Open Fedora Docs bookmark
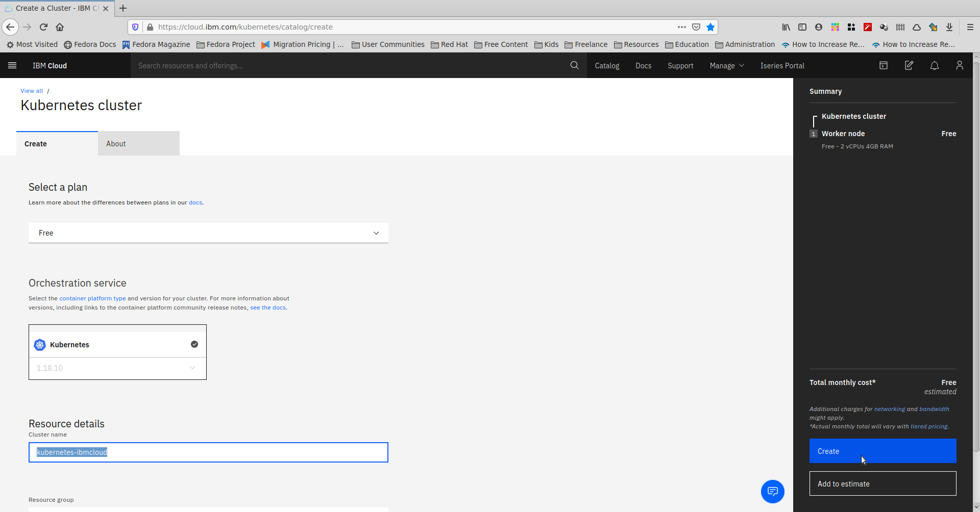This screenshot has width=980, height=512. pyautogui.click(x=90, y=44)
